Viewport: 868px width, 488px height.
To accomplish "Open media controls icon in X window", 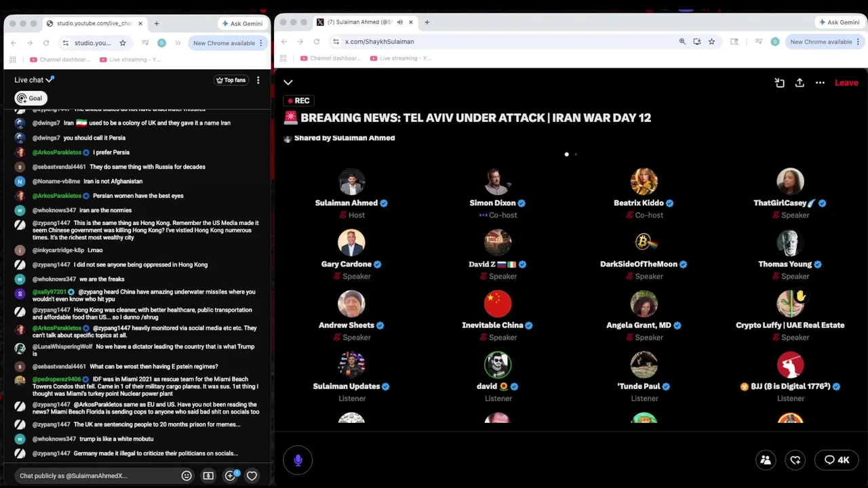I will 757,41.
